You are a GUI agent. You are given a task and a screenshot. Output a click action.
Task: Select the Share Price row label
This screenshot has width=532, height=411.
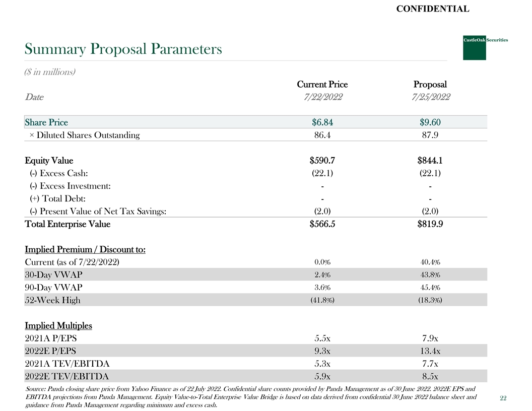tap(46, 122)
